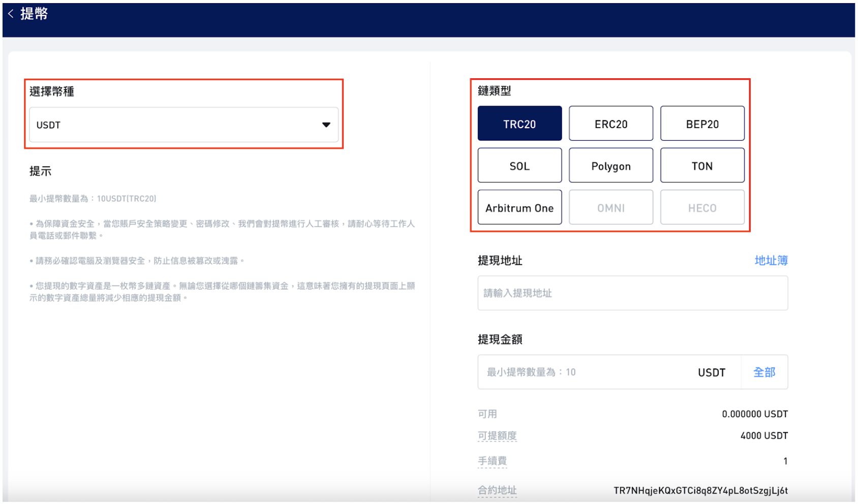Click the disabled HECO chain option

point(702,208)
